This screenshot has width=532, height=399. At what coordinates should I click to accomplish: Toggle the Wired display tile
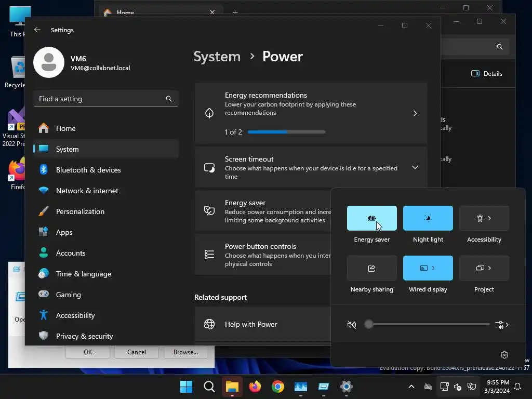pos(428,268)
